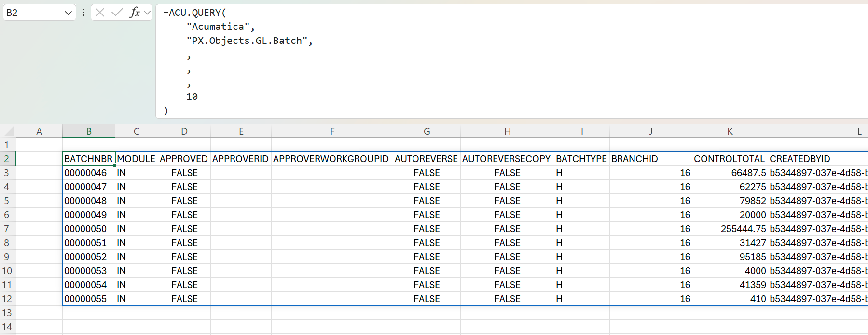Select batch number 00000053 cell
The width and height of the screenshot is (868, 335).
[89, 271]
